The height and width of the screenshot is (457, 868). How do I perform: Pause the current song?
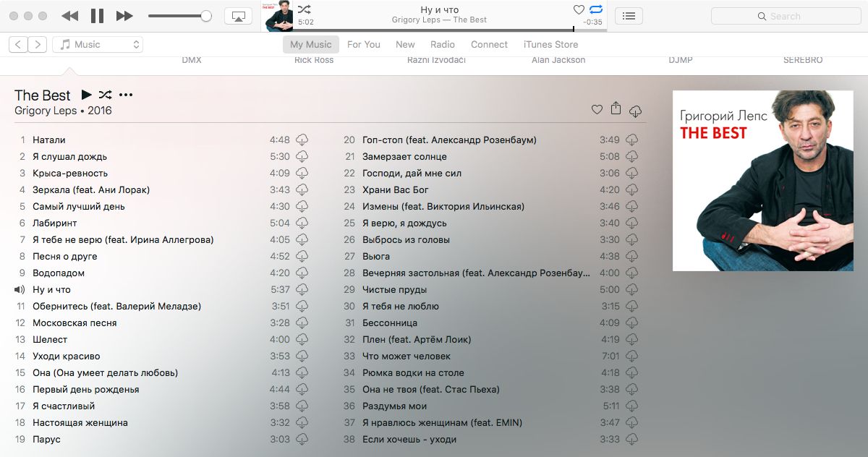pos(97,16)
